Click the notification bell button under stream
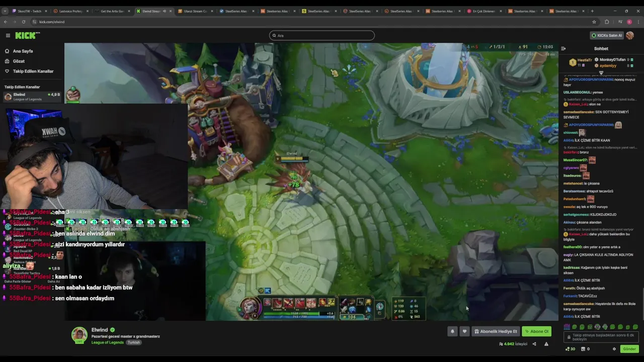644x362 pixels. [x=452, y=331]
